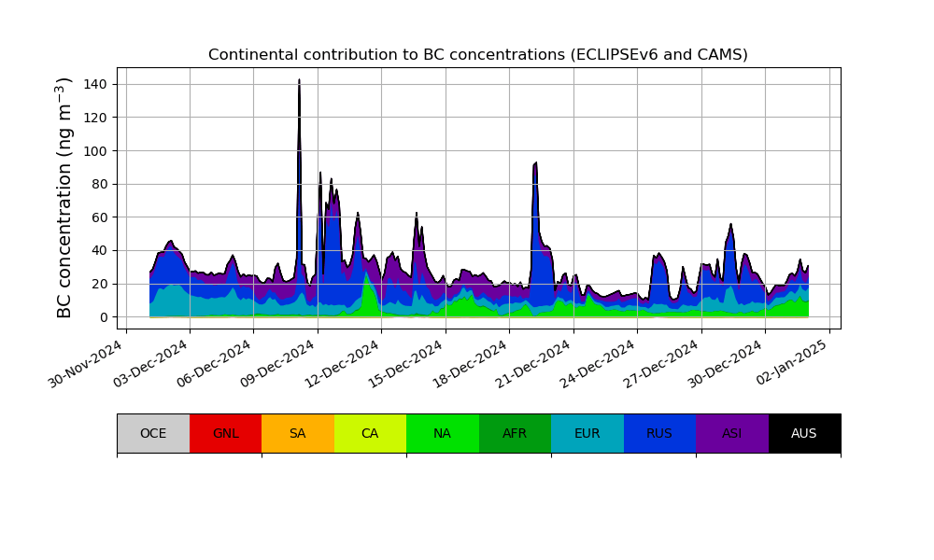Select the dark green AFR legend swatch
Screen dimensions: 934x560
(x=515, y=433)
